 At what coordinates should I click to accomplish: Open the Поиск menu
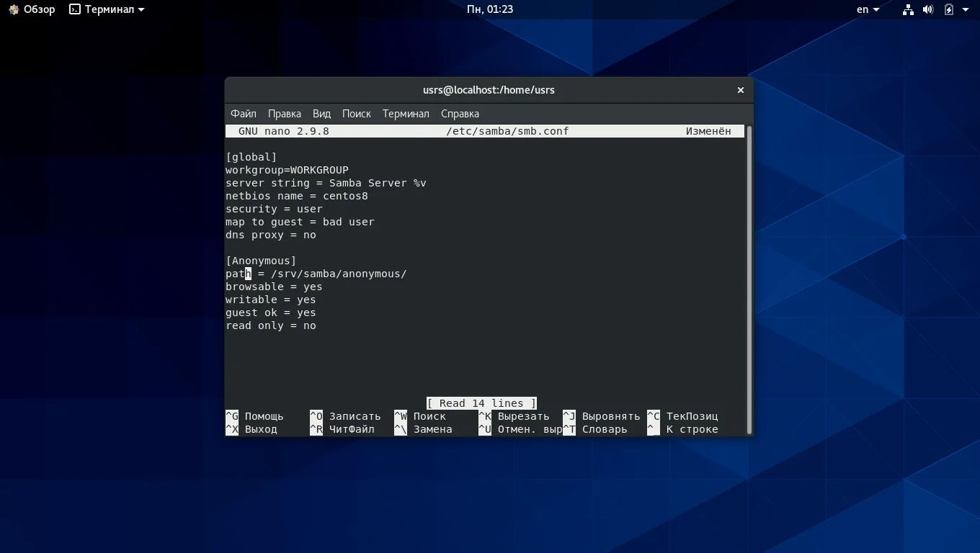(x=356, y=114)
